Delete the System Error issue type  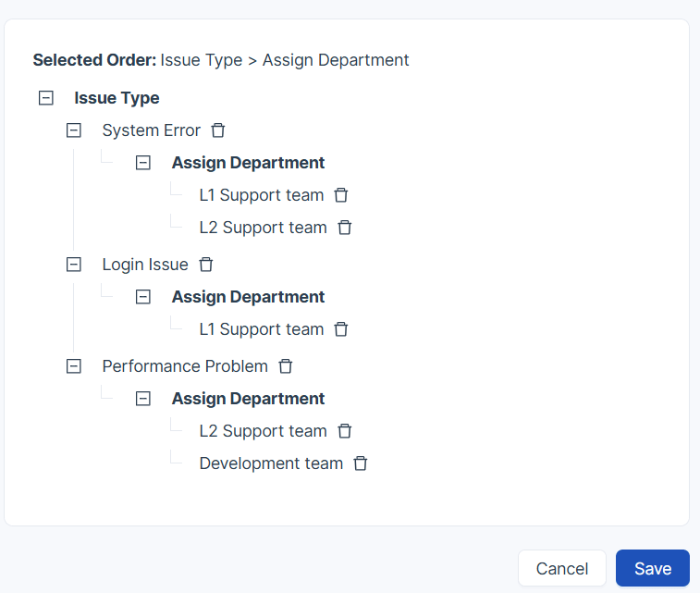tap(218, 130)
